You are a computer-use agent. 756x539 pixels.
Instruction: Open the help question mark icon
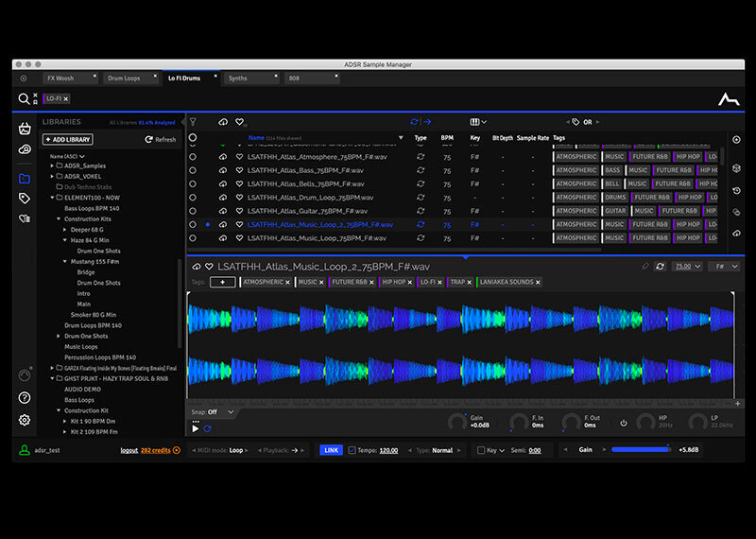click(25, 398)
